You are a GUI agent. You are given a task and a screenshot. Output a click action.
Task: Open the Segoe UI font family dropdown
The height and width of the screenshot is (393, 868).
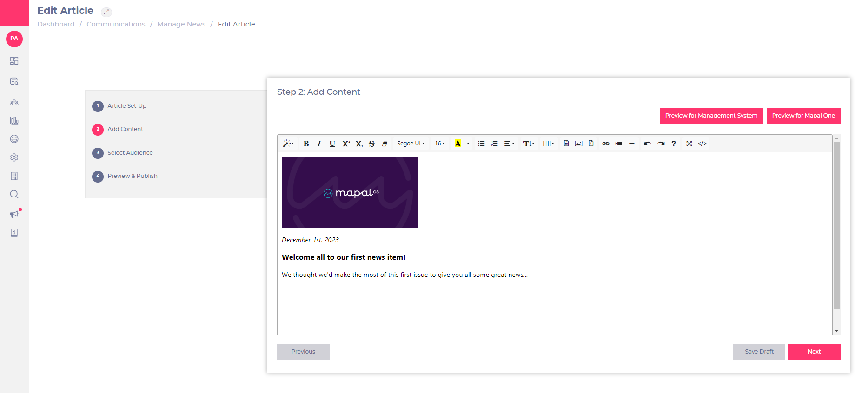(411, 144)
